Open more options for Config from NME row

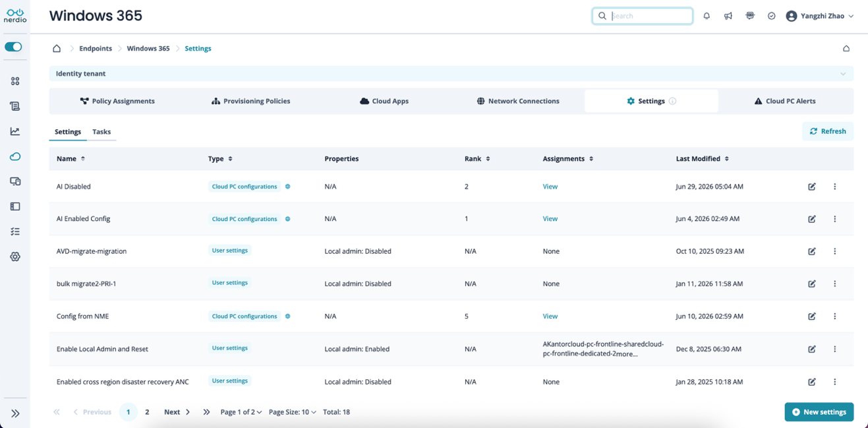(x=835, y=317)
